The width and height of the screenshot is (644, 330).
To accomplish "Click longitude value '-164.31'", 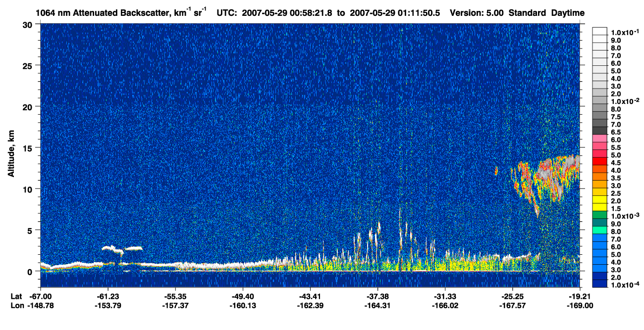I will [x=377, y=306].
